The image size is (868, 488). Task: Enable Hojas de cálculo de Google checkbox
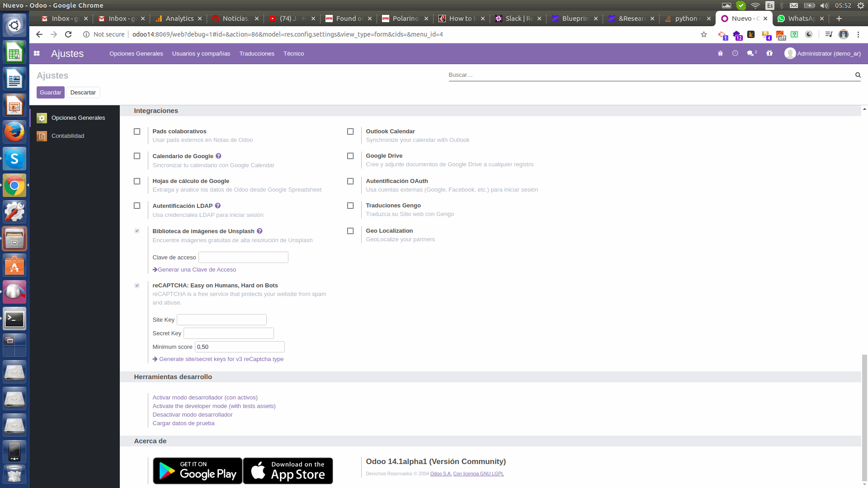click(x=137, y=181)
